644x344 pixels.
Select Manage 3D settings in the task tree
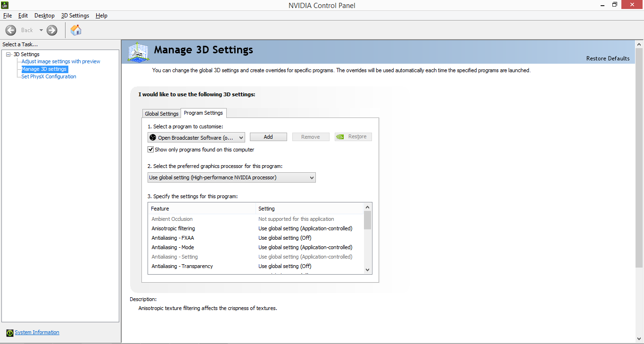coord(44,69)
